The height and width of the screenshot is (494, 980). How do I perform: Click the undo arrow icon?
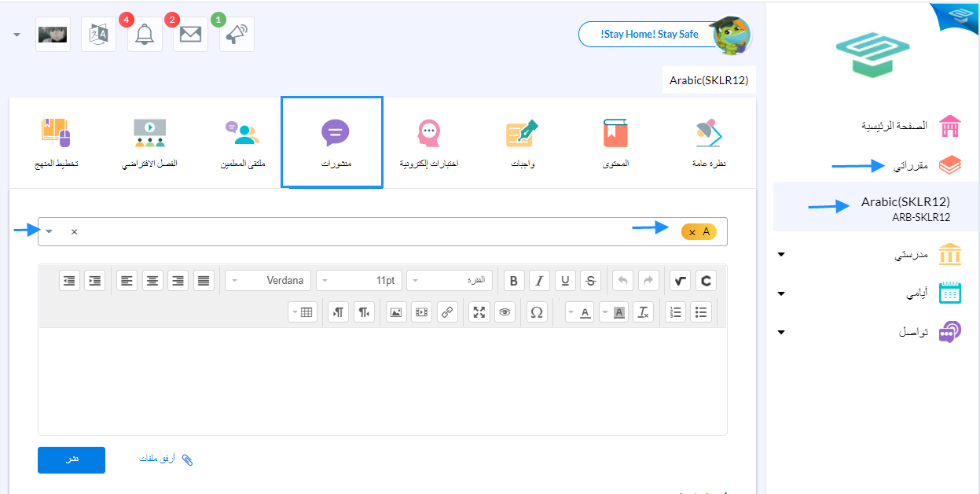622,281
